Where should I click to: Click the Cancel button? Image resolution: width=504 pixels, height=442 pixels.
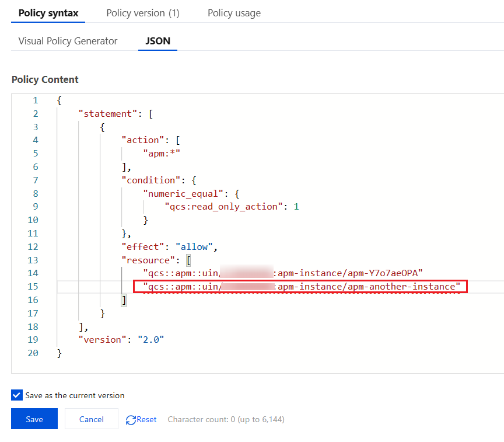pyautogui.click(x=91, y=419)
